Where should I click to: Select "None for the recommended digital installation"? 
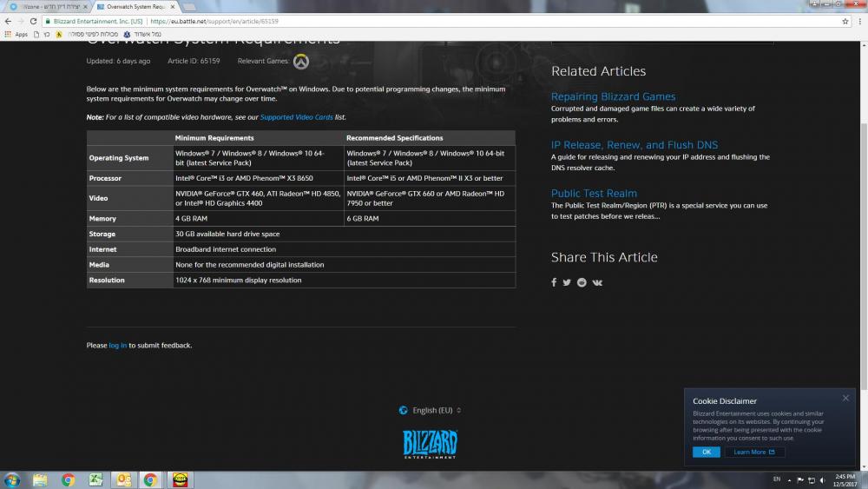(345, 265)
